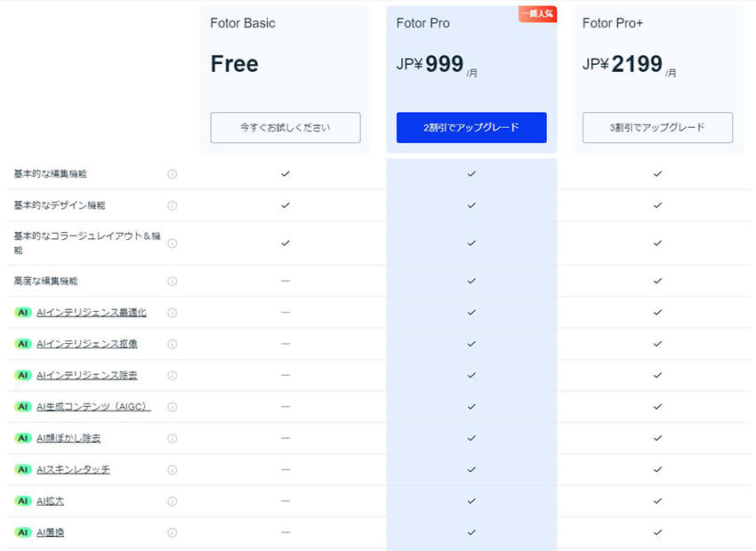Open info icon for 基本的なコラージュレイアウト＆機能
Image resolution: width=756 pixels, height=551 pixels.
coord(173,244)
